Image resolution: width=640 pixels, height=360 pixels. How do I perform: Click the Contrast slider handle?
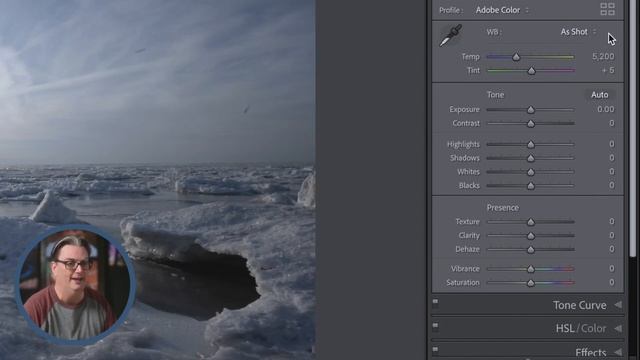pyautogui.click(x=531, y=124)
